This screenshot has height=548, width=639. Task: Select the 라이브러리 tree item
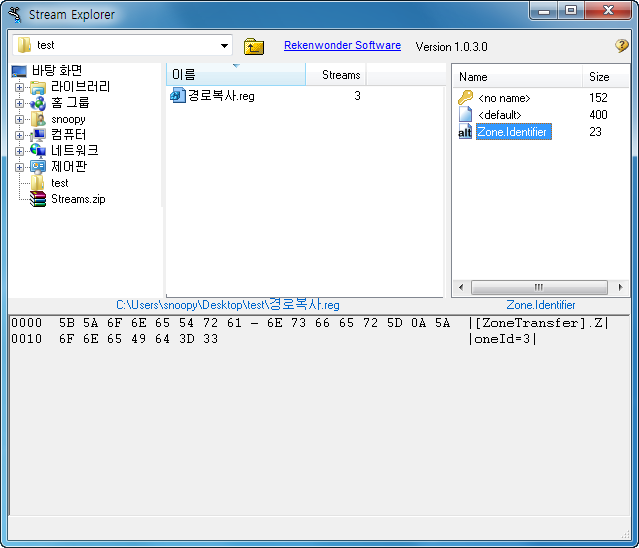click(x=80, y=87)
